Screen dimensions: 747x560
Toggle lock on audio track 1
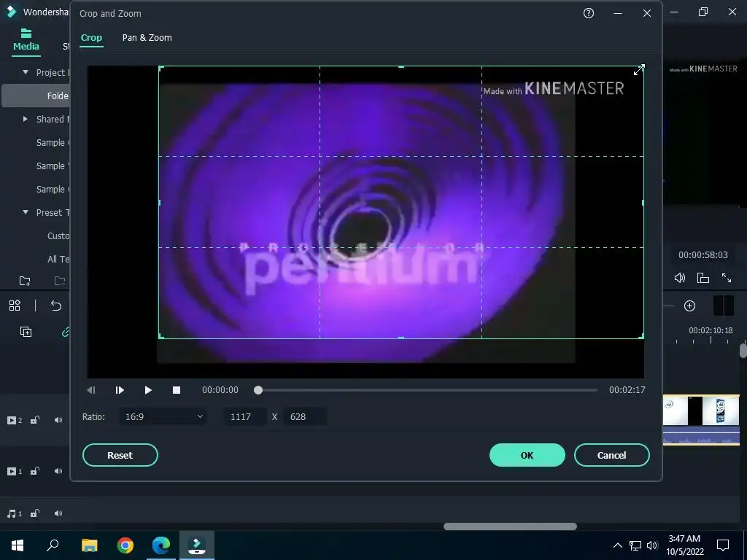(x=35, y=513)
